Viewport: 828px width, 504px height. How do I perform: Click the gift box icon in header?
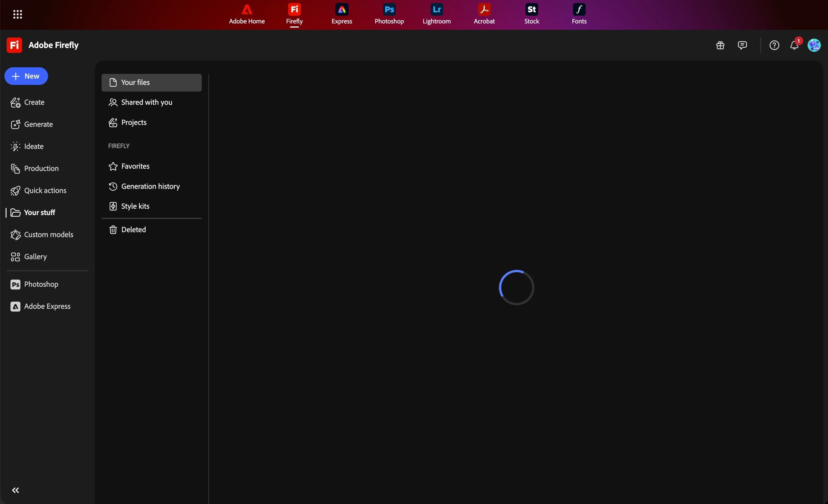[720, 45]
